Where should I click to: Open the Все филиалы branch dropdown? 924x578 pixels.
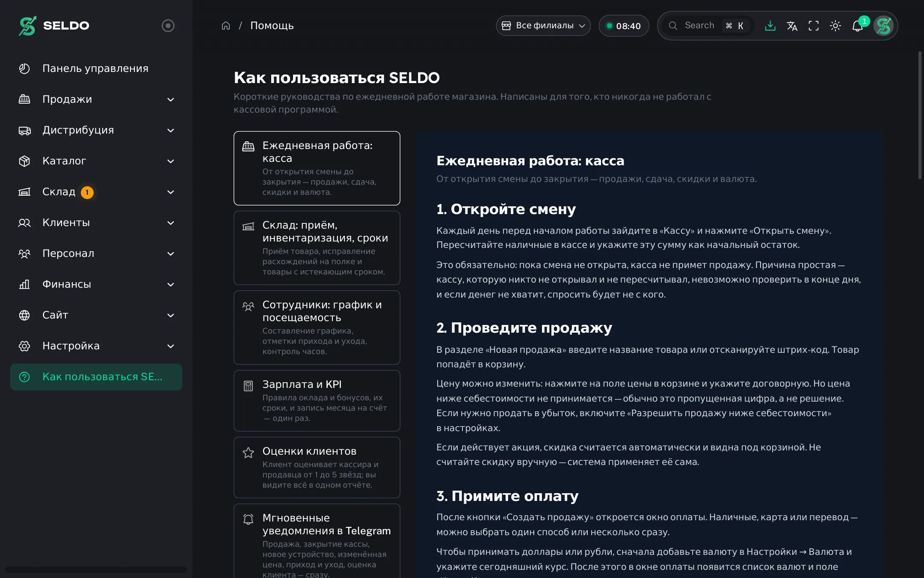click(x=543, y=26)
